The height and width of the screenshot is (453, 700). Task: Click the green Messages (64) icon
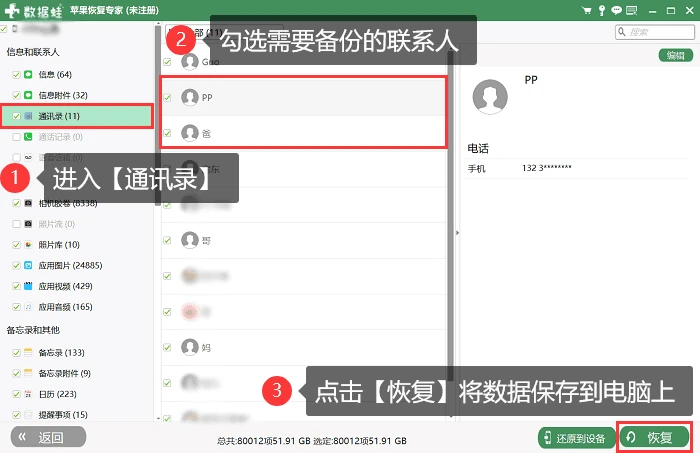(x=28, y=75)
